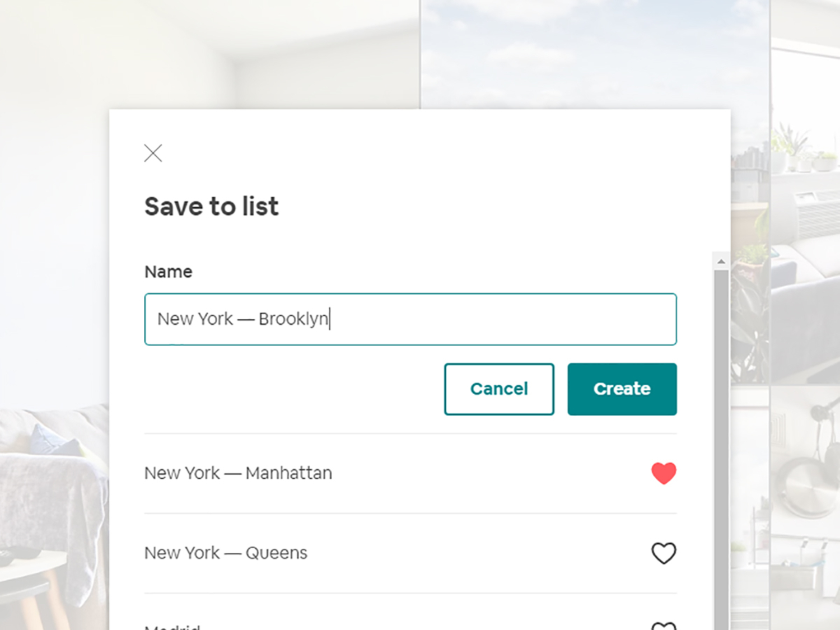Click the dimmed kitchen pots photo
The width and height of the screenshot is (840, 630).
coord(806,476)
